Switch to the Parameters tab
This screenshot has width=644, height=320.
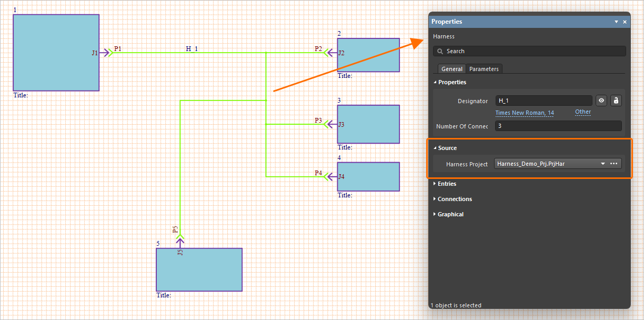coord(484,69)
